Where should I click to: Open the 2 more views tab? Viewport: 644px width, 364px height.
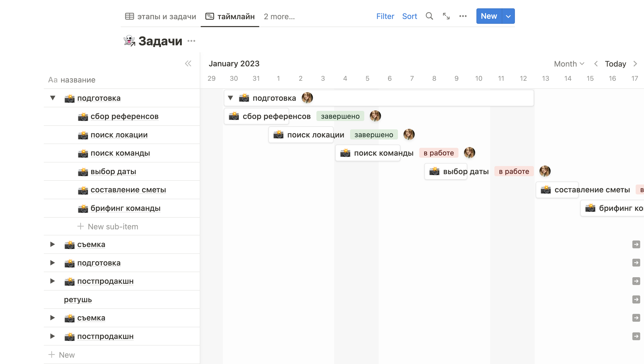279,16
